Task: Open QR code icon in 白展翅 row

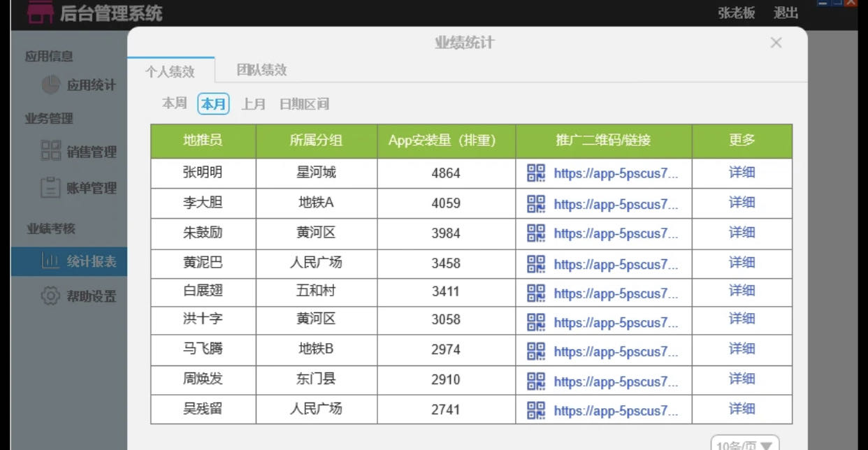Action: pyautogui.click(x=536, y=293)
